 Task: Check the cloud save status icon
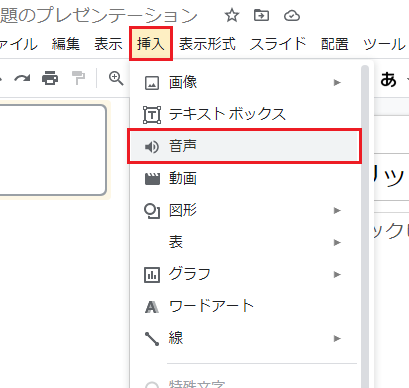(x=292, y=16)
